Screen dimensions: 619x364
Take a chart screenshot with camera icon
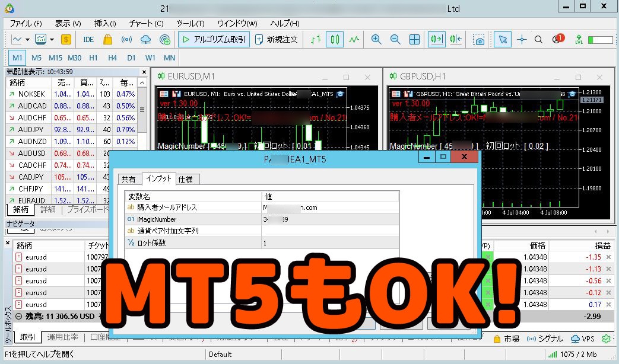tap(478, 40)
